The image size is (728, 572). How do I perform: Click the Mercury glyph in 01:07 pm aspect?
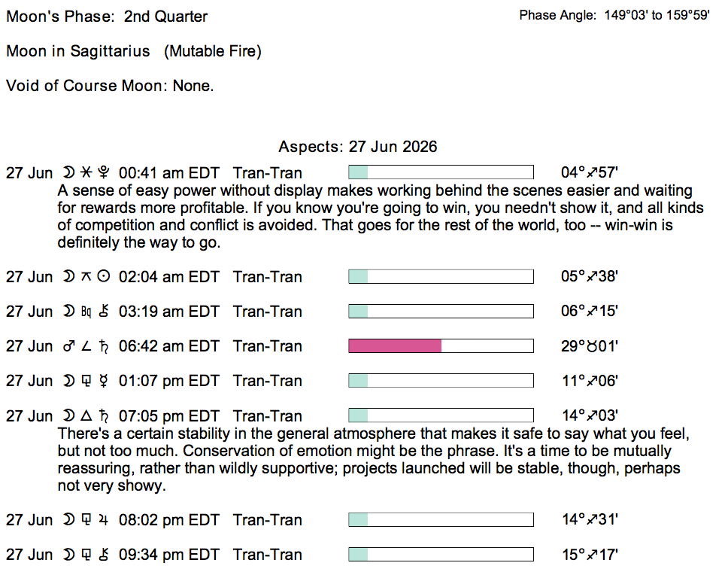104,381
